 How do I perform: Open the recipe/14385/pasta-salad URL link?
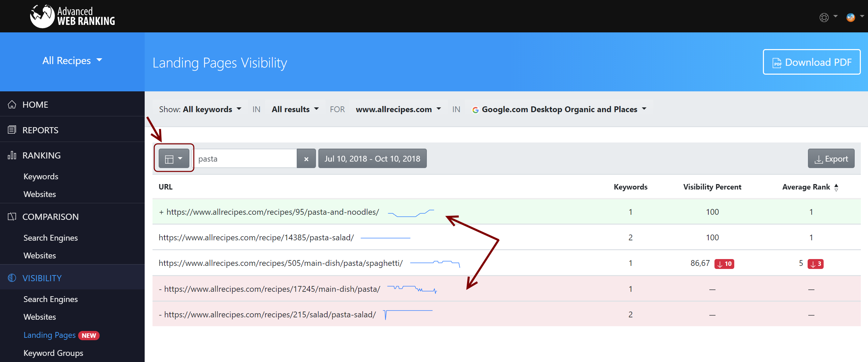256,238
